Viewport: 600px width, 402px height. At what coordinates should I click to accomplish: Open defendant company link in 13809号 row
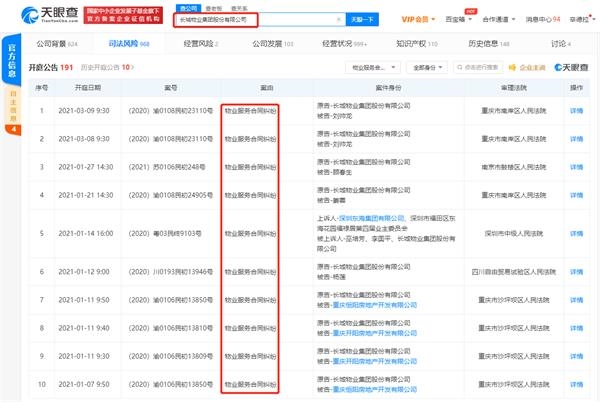click(375, 361)
